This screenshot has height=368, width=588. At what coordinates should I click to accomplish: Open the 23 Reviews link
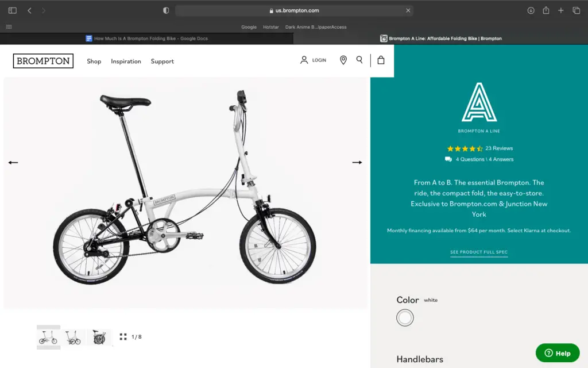499,148
